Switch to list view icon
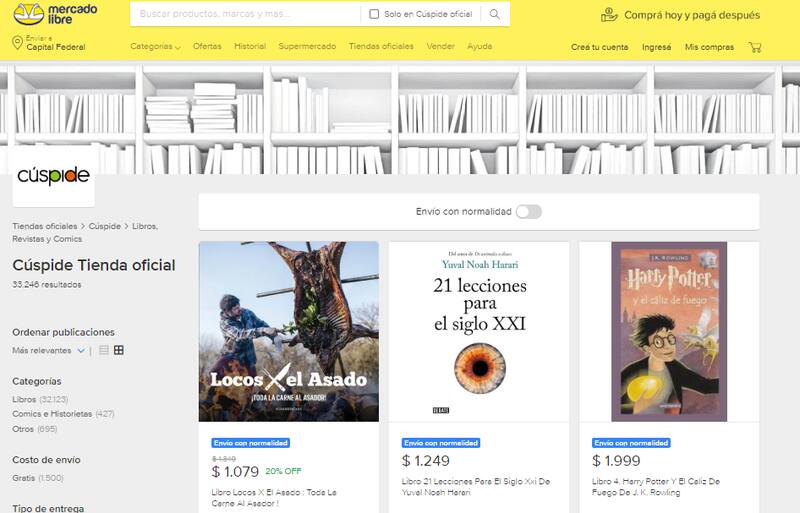This screenshot has height=513, width=800. [x=104, y=350]
